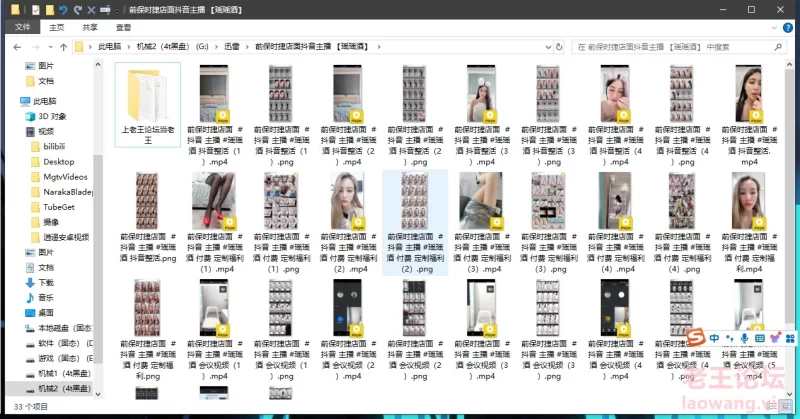Go forward with the Forward arrow

click(35, 47)
